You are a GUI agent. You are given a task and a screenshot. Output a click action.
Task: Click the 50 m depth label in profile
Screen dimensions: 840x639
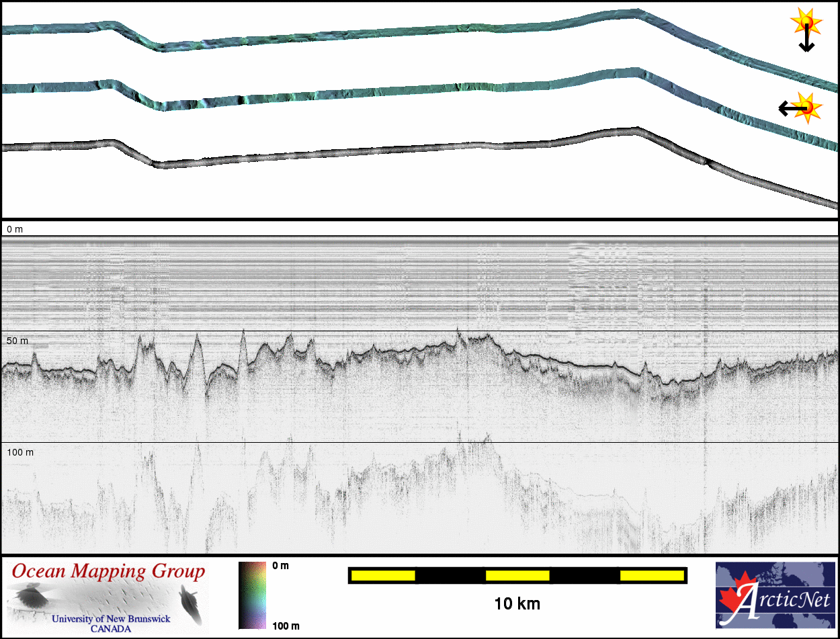click(18, 341)
